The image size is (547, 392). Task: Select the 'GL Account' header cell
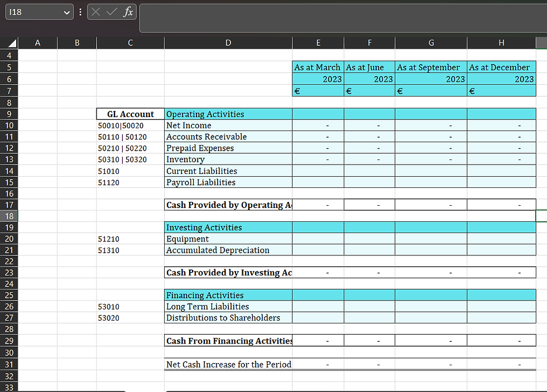(x=131, y=114)
